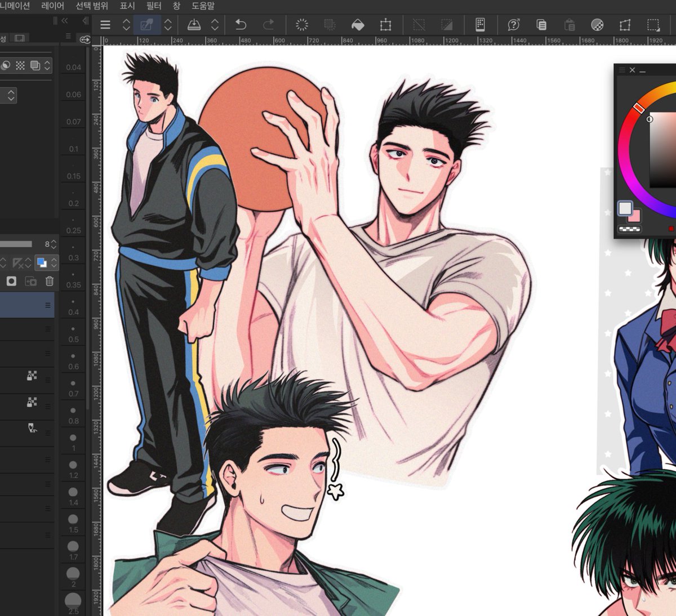Open dropdown arrows next to draft layer icon
676x616 pixels.
(28, 262)
